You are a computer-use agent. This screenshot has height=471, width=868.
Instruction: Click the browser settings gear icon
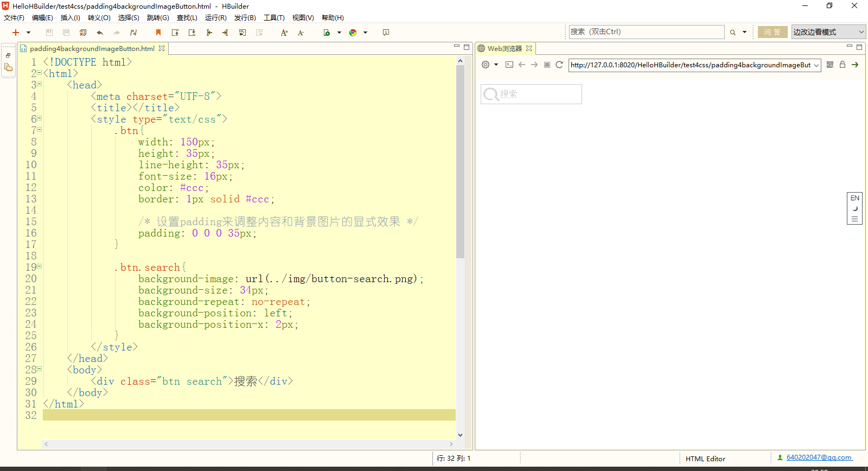(486, 65)
